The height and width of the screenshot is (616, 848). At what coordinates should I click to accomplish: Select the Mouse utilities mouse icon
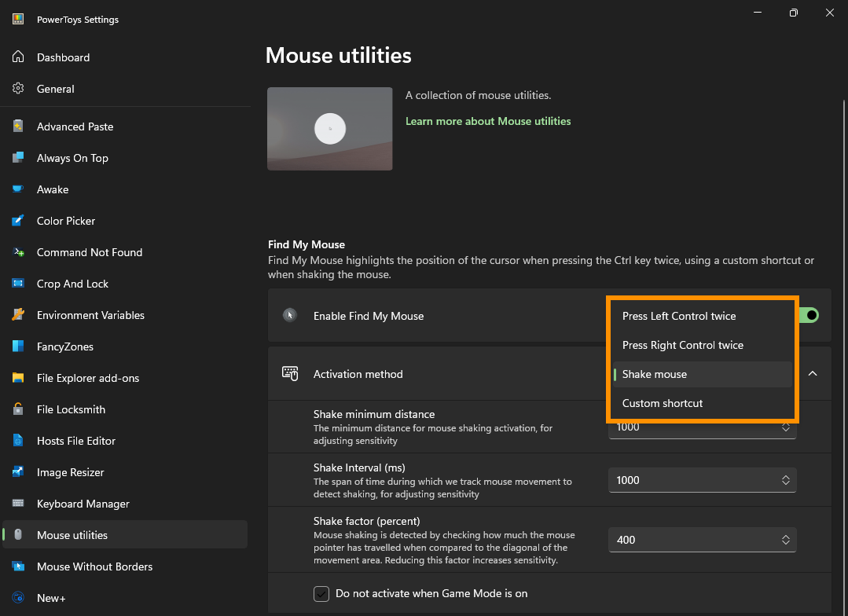18,534
